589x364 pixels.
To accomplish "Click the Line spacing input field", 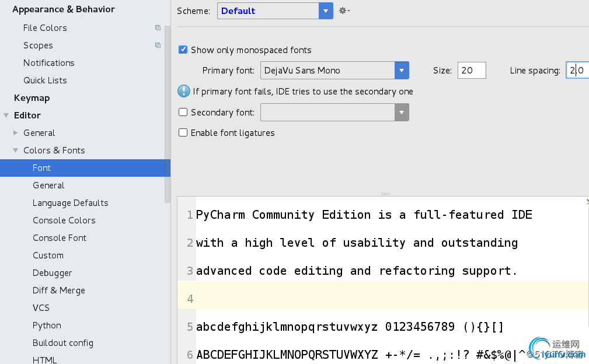I will [x=577, y=71].
